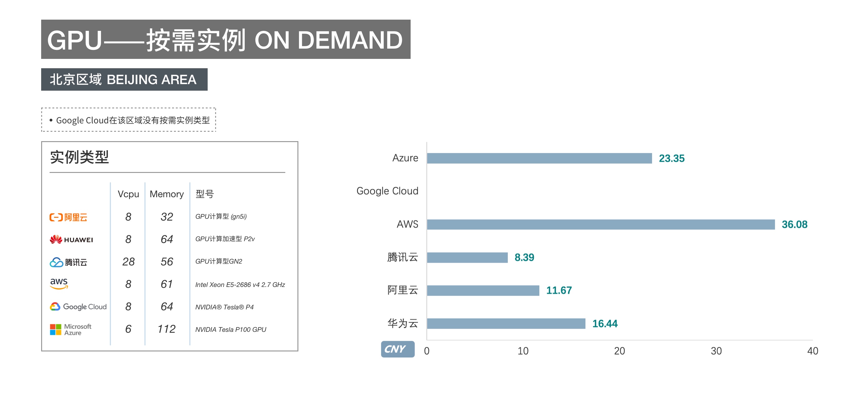Viewport: 868px width, 415px height.
Task: Click the Vcpu column header
Action: pyautogui.click(x=128, y=194)
